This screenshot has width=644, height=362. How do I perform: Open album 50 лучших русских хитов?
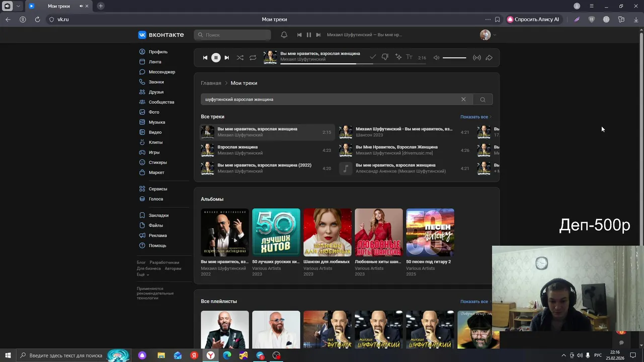coord(276,232)
